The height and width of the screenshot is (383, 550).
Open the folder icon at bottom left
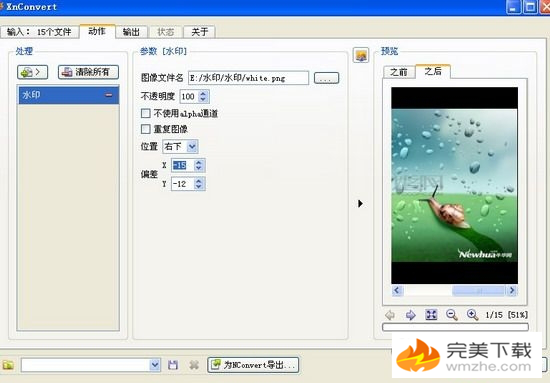click(x=8, y=365)
